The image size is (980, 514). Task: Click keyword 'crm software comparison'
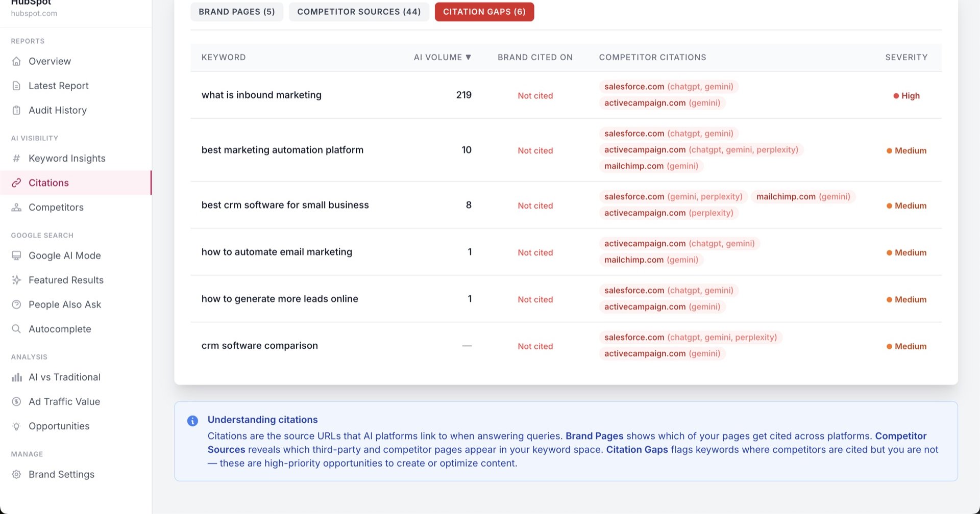260,346
